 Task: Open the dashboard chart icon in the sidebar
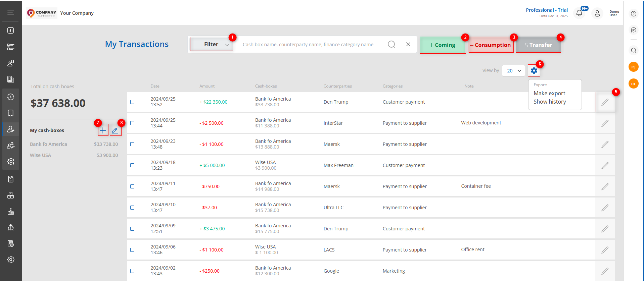point(11,31)
